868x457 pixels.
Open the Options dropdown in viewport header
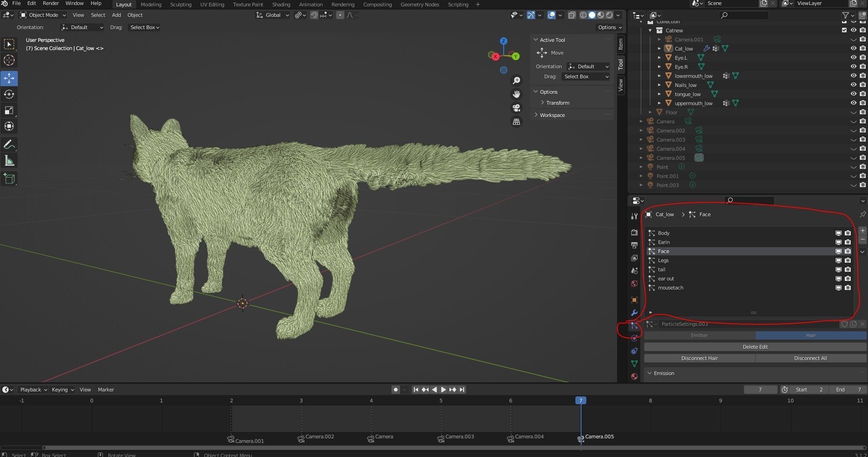point(610,27)
